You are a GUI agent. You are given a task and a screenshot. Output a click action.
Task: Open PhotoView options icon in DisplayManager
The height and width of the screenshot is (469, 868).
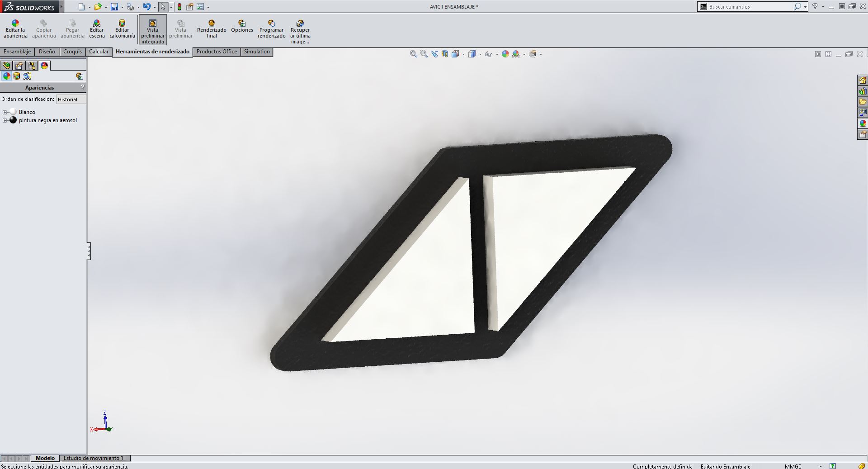[x=80, y=76]
